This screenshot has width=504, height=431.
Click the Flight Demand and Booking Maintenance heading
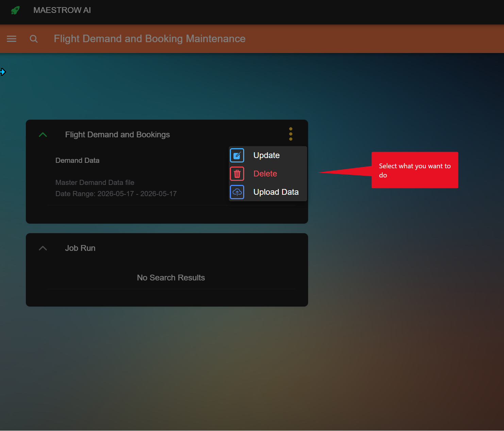150,39
